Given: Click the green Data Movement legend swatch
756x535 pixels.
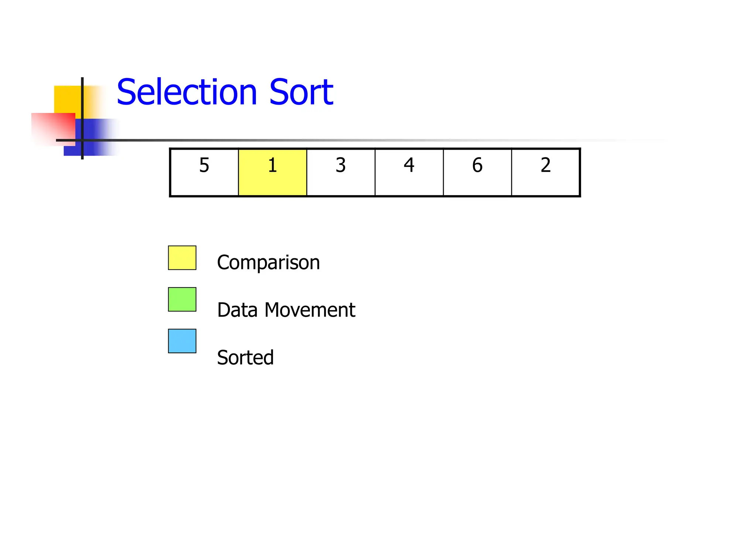Looking at the screenshot, I should click(182, 299).
